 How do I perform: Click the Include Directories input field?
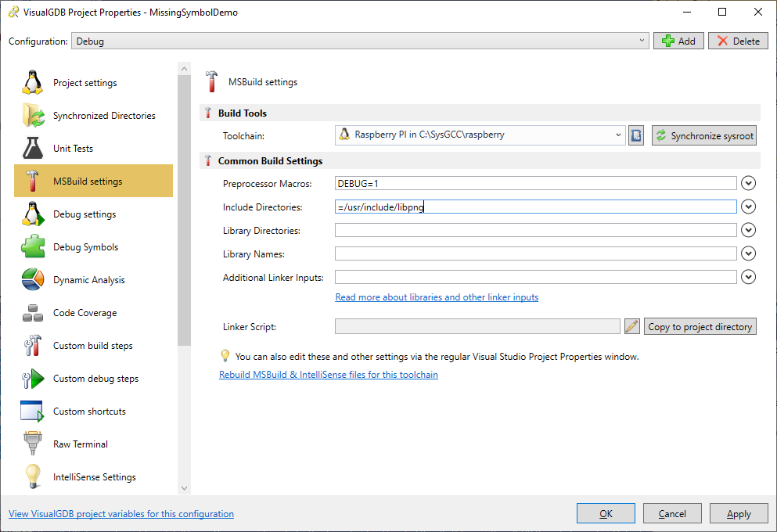[536, 207]
